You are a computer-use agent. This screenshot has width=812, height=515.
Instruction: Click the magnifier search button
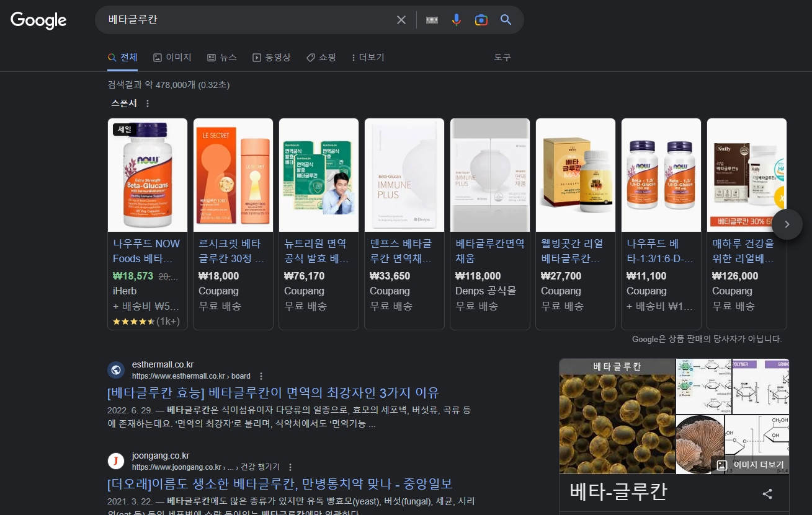coord(506,20)
